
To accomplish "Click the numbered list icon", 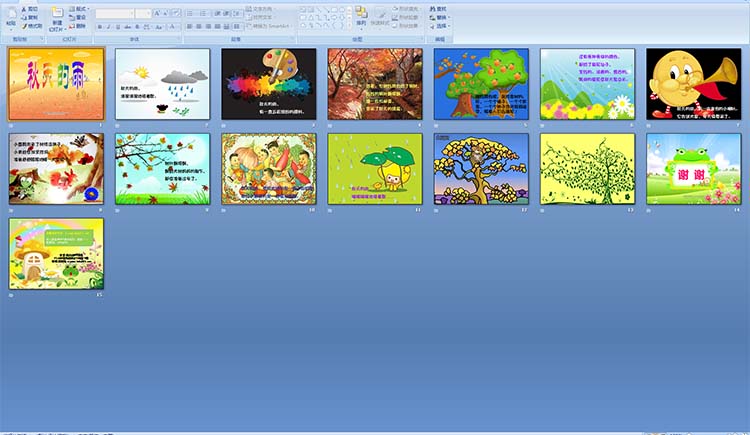I will 204,13.
